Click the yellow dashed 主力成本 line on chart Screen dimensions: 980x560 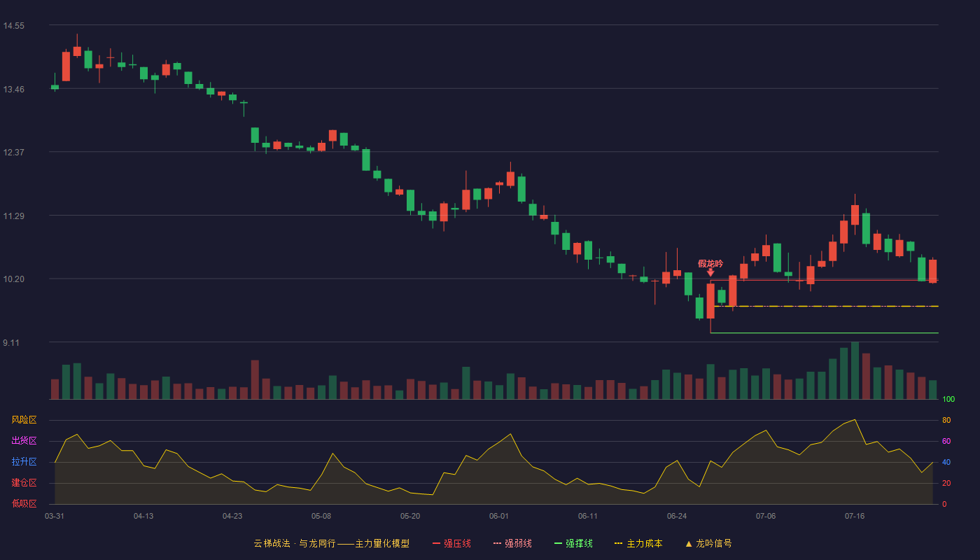click(x=826, y=306)
